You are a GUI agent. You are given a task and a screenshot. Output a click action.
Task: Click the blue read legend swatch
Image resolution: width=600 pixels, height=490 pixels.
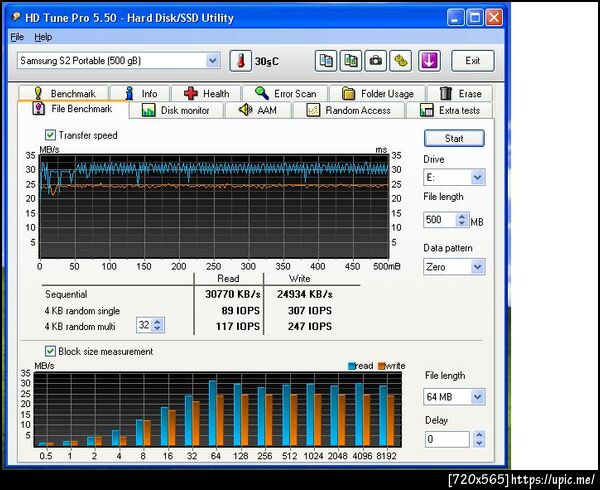351,366
